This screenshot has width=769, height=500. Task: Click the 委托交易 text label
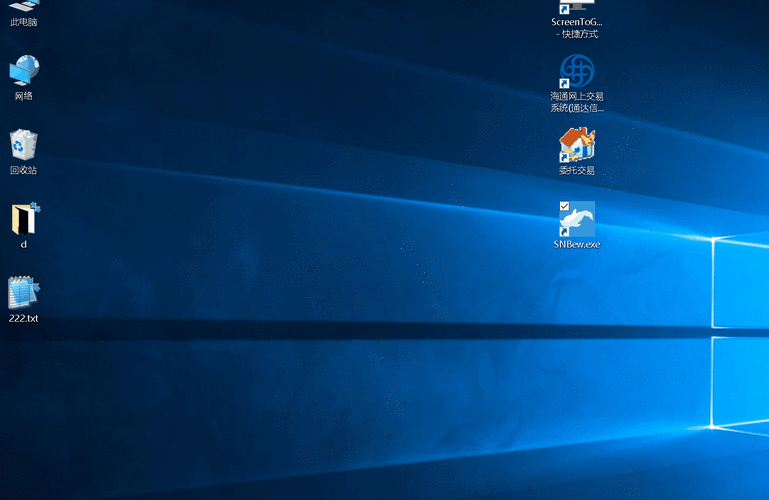click(x=577, y=171)
